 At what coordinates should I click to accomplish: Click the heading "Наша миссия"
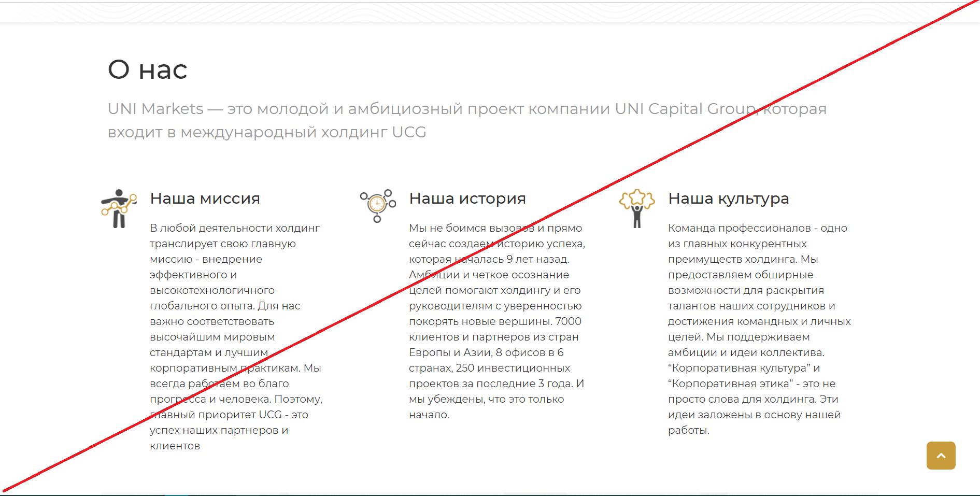[205, 199]
